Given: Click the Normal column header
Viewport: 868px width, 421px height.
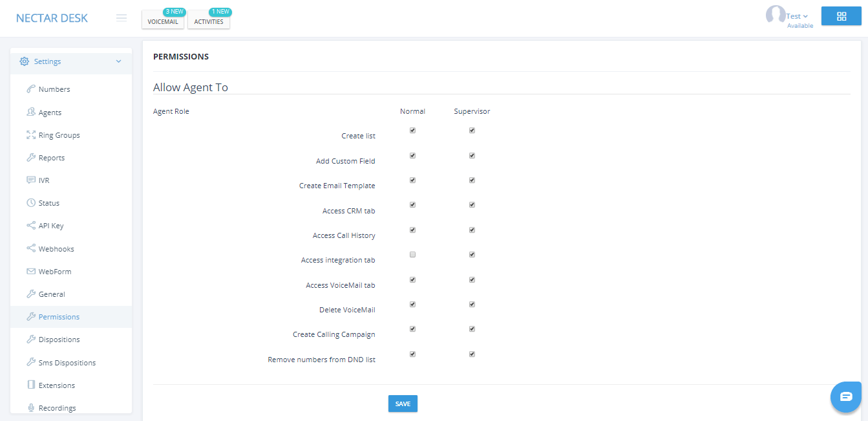Looking at the screenshot, I should pos(412,111).
